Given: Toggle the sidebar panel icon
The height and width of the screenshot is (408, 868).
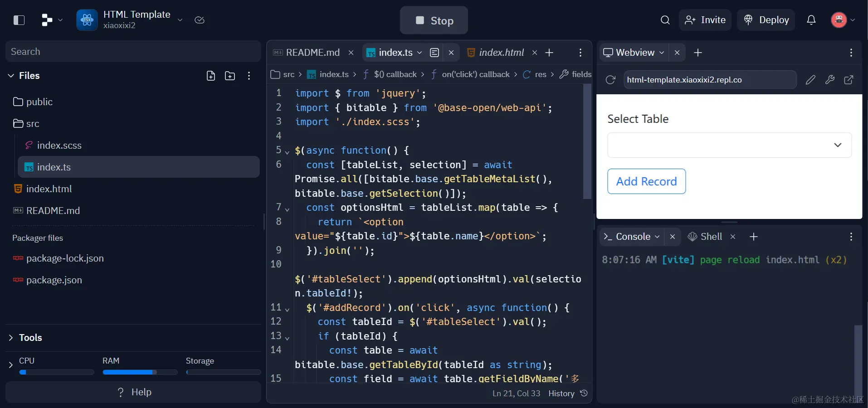Looking at the screenshot, I should pyautogui.click(x=19, y=20).
